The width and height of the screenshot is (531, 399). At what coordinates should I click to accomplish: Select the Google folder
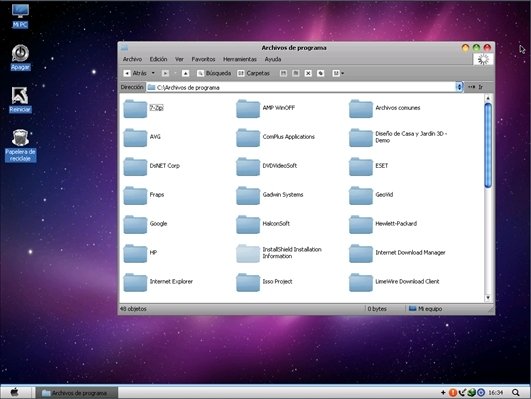(x=145, y=224)
